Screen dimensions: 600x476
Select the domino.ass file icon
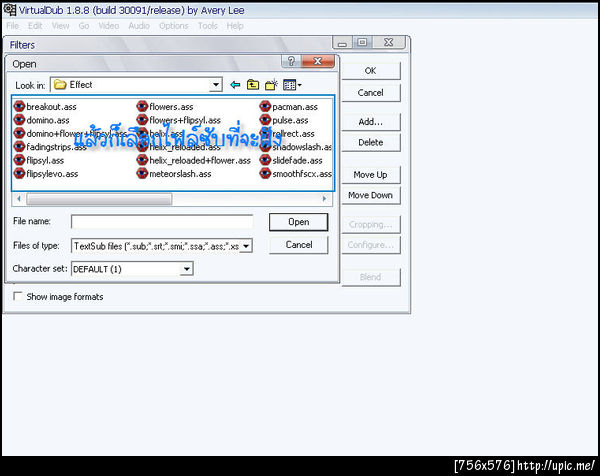click(20, 120)
